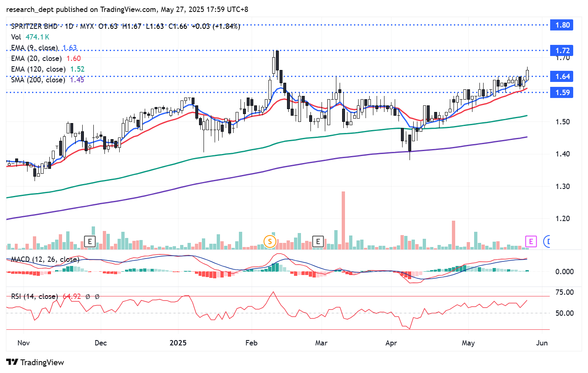Click the MACD (12, 26, close) legend
The image size is (588, 373).
tap(45, 259)
